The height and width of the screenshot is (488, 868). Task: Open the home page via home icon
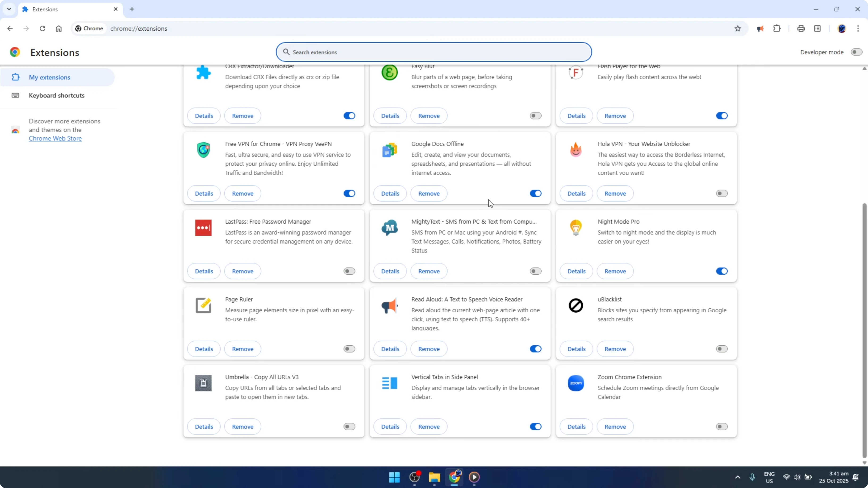pyautogui.click(x=59, y=29)
